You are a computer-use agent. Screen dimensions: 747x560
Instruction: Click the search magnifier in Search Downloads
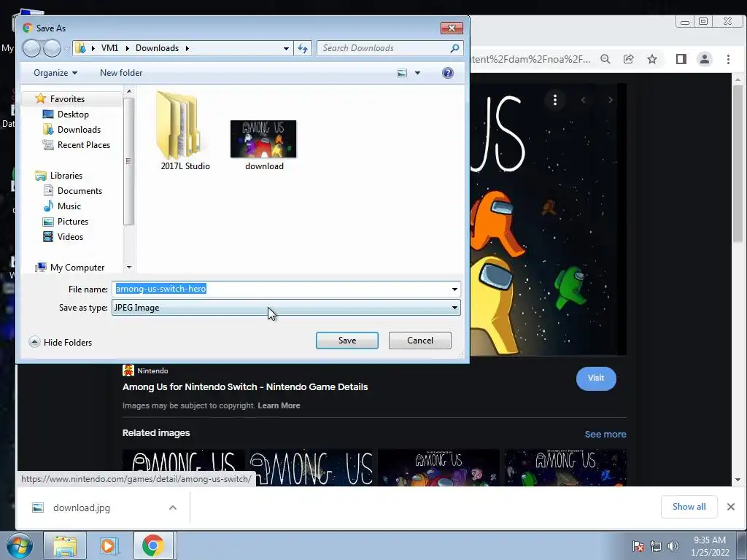tap(454, 48)
